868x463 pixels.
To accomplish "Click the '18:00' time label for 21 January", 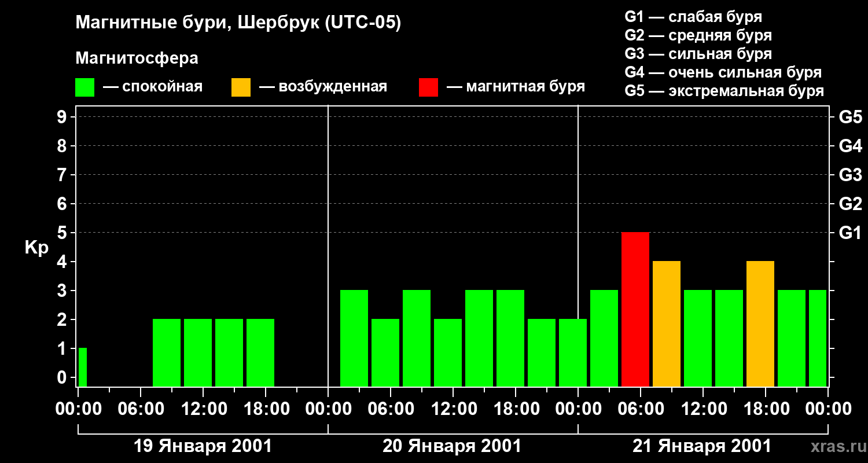I will pyautogui.click(x=766, y=409).
